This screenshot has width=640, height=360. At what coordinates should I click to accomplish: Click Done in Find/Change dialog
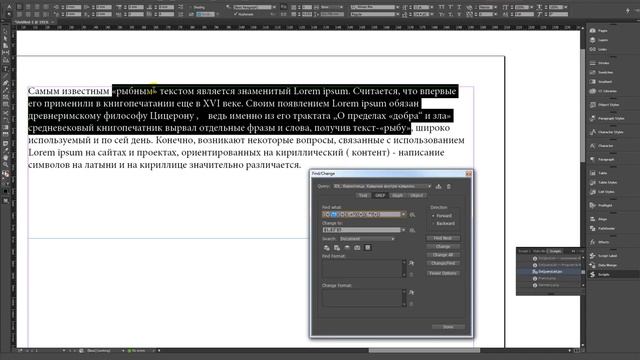pyautogui.click(x=448, y=327)
